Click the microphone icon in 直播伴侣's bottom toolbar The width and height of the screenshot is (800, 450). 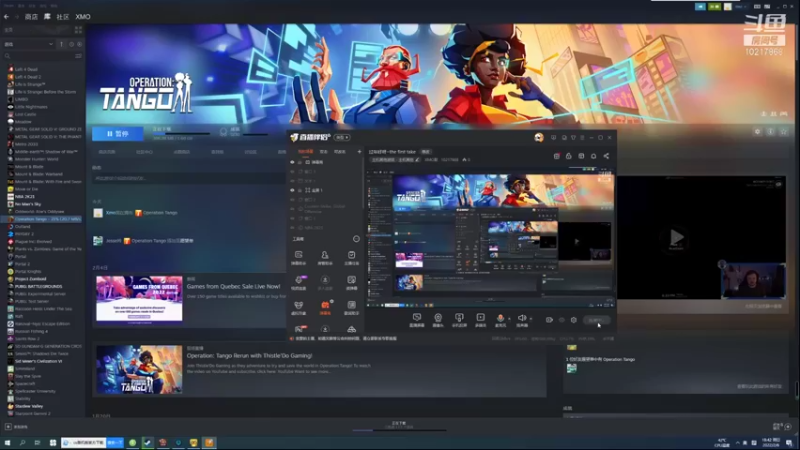tap(501, 320)
